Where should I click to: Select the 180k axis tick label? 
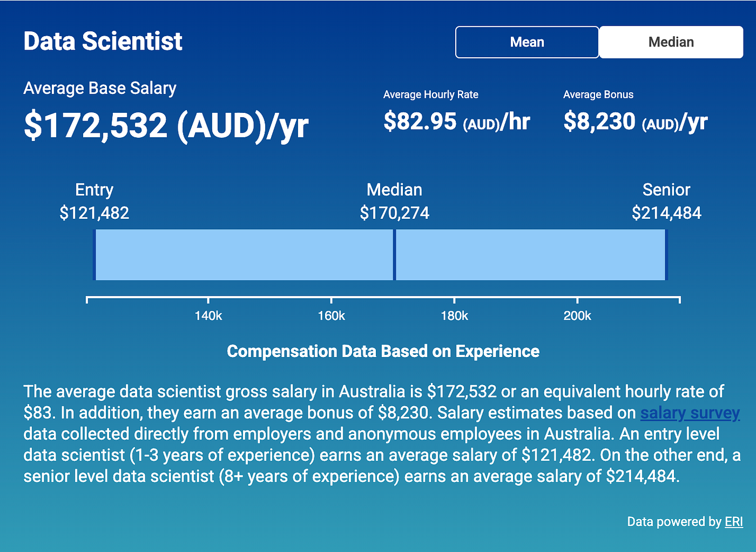454,316
